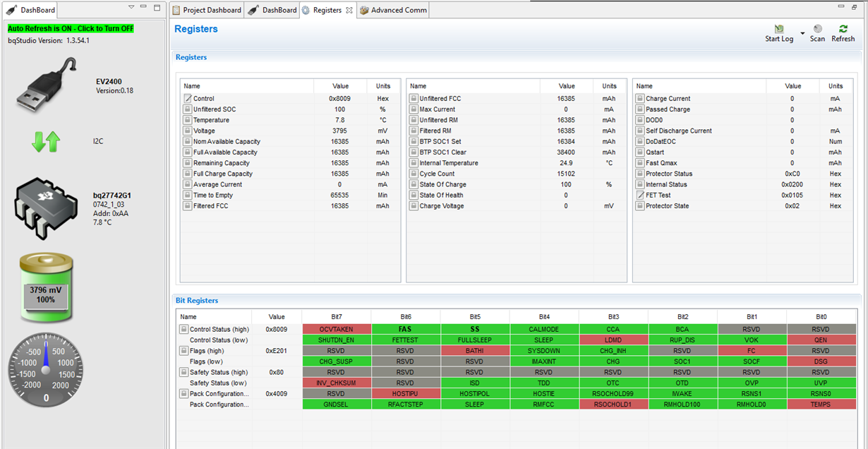Click the DSG bit cell
Screen dimensions: 868x449
821,361
